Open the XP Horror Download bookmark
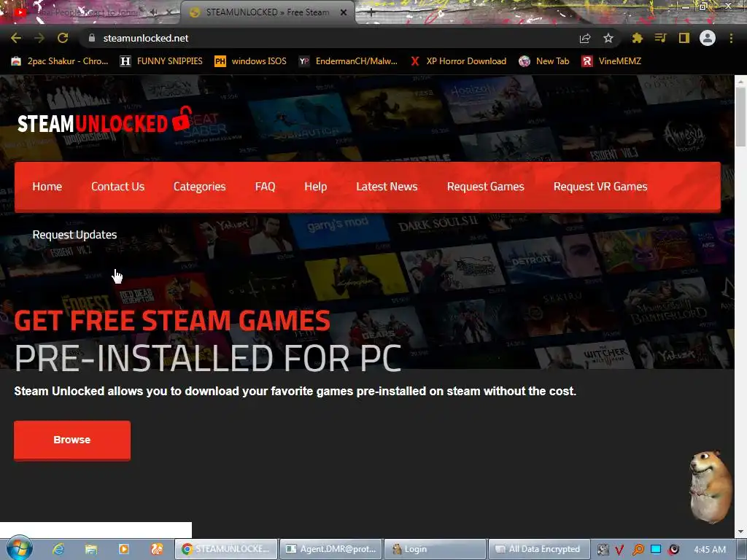747x560 pixels. 458,61
